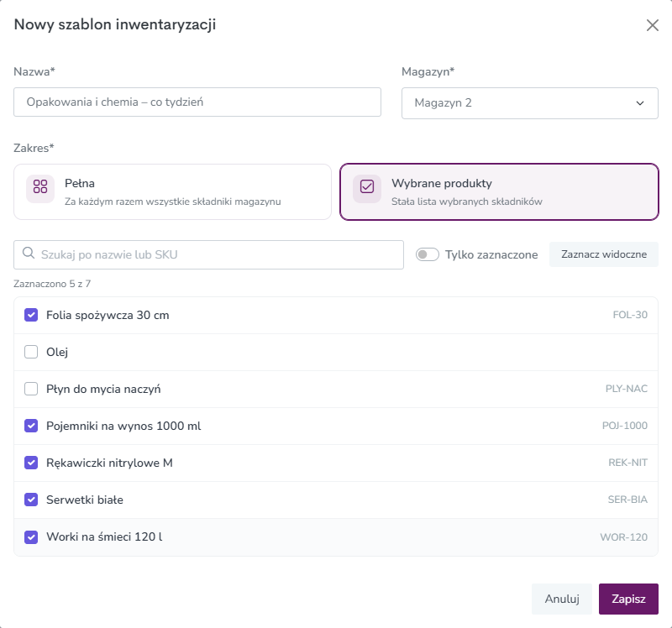Click the POJ-1000 SKU code

(x=624, y=426)
